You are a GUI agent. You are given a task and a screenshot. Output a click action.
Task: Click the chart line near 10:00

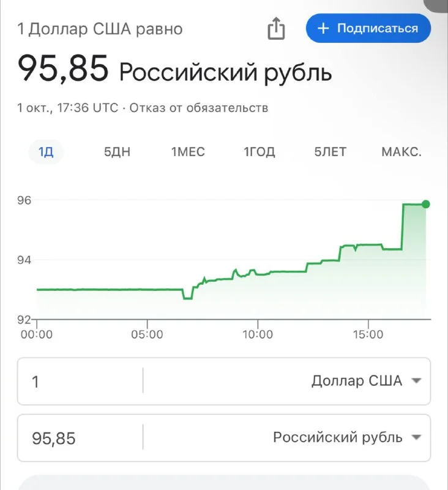pyautogui.click(x=258, y=274)
